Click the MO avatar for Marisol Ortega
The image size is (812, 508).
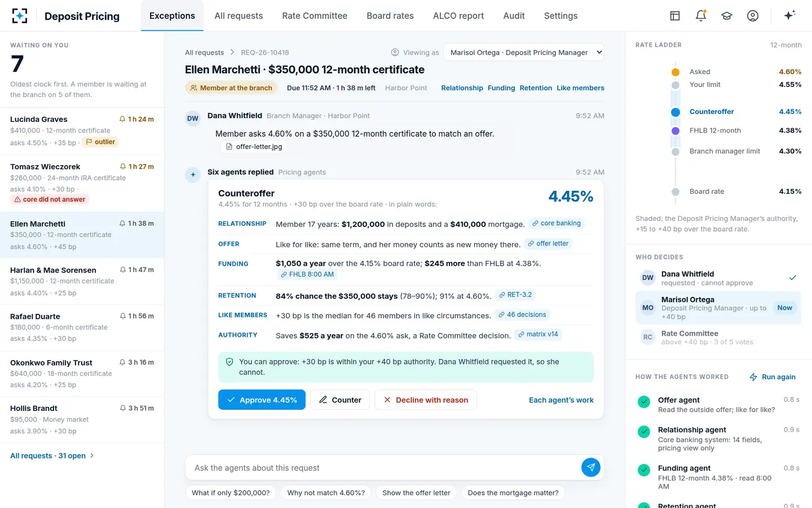pos(648,308)
